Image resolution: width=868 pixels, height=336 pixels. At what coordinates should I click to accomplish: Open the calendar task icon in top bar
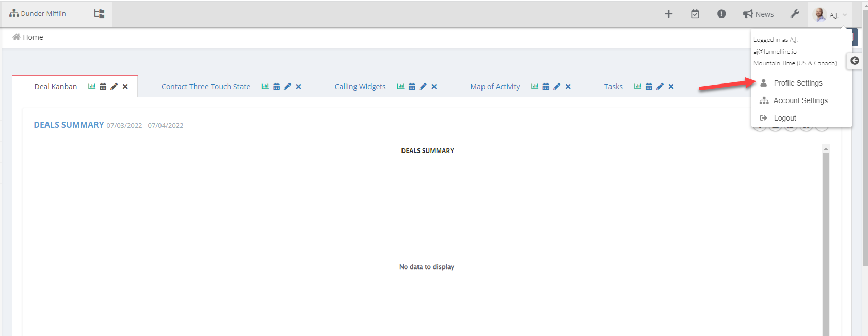point(695,14)
